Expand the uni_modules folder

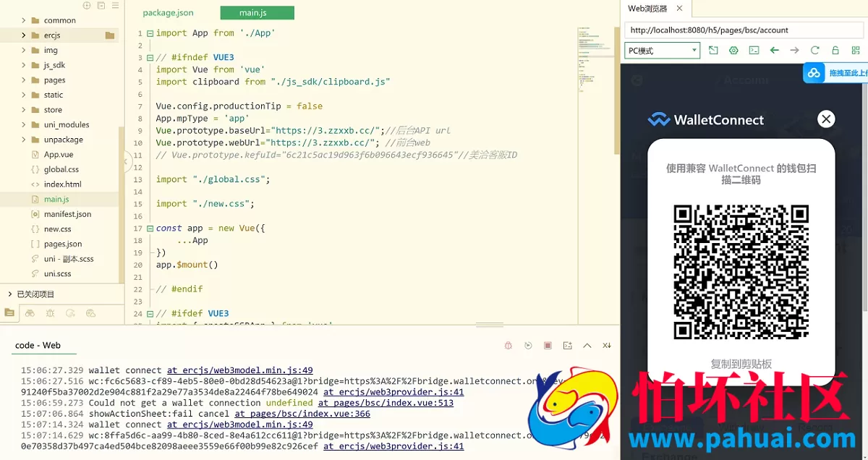pyautogui.click(x=24, y=124)
